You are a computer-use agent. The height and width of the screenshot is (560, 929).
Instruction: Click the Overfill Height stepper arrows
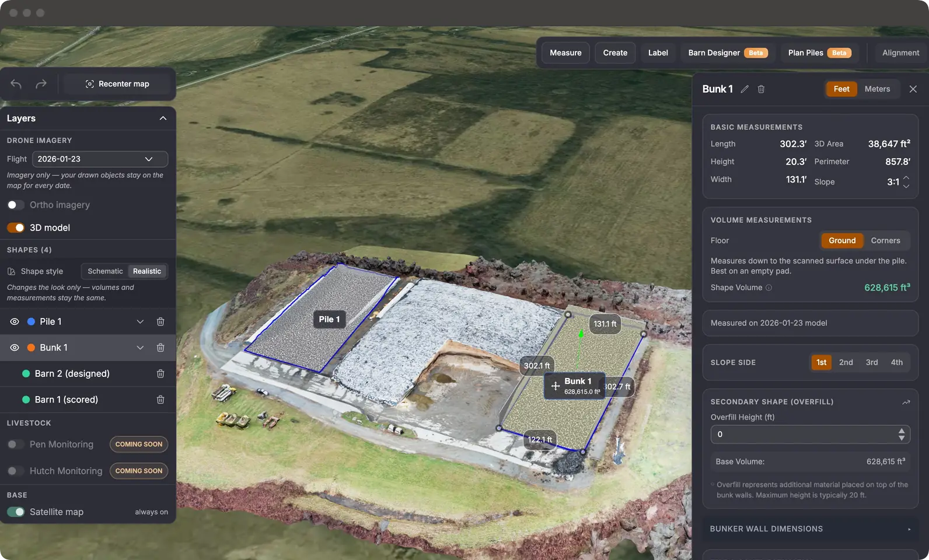(902, 435)
